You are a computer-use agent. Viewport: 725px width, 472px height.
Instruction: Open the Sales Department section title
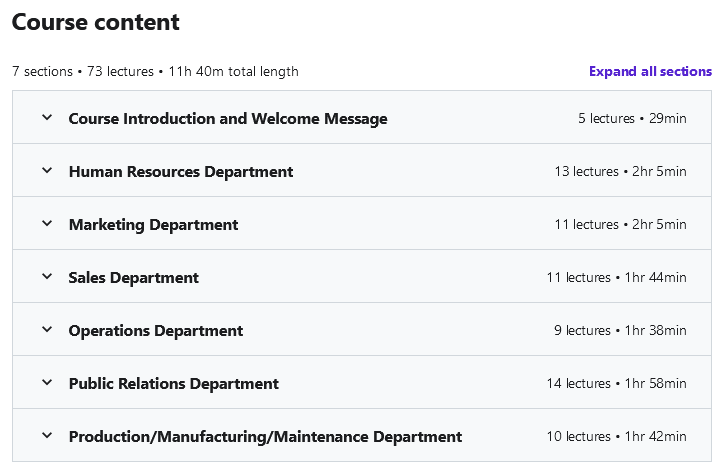(x=134, y=277)
